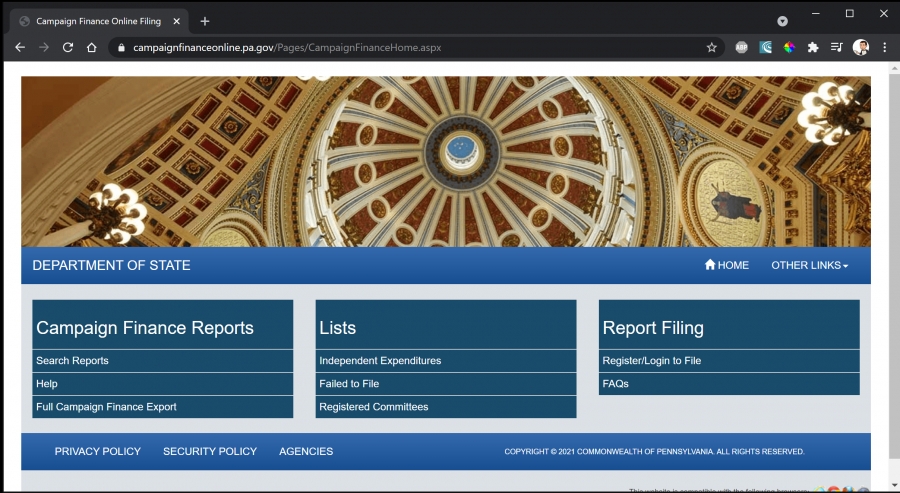This screenshot has height=493, width=900.
Task: Open the Chrome three-dot menu
Action: 885,48
